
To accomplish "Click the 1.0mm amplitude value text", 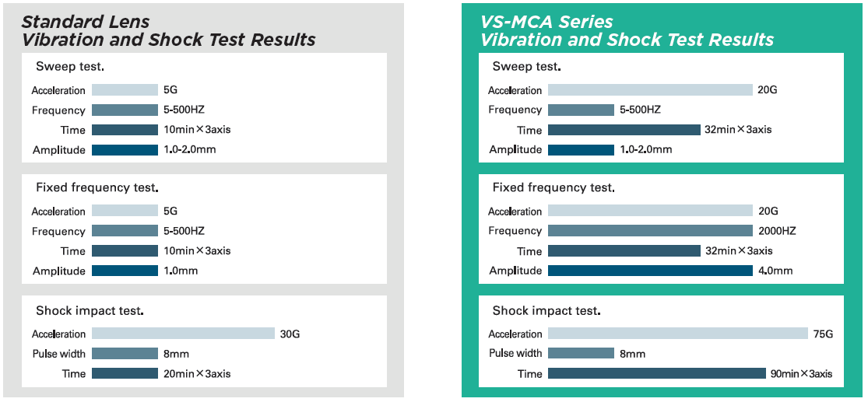I will pos(180,271).
